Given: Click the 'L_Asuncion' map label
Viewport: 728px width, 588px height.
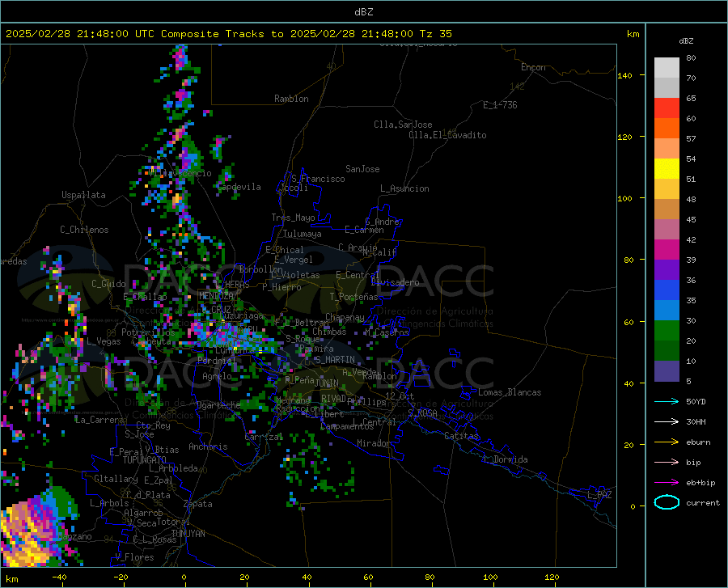Looking at the screenshot, I should [404, 188].
